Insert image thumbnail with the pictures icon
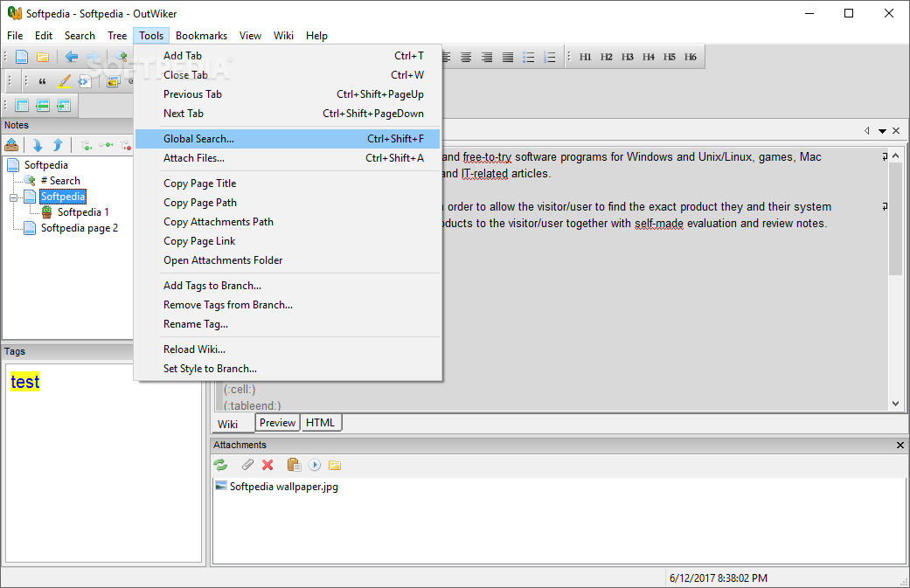The height and width of the screenshot is (588, 910). click(x=113, y=82)
